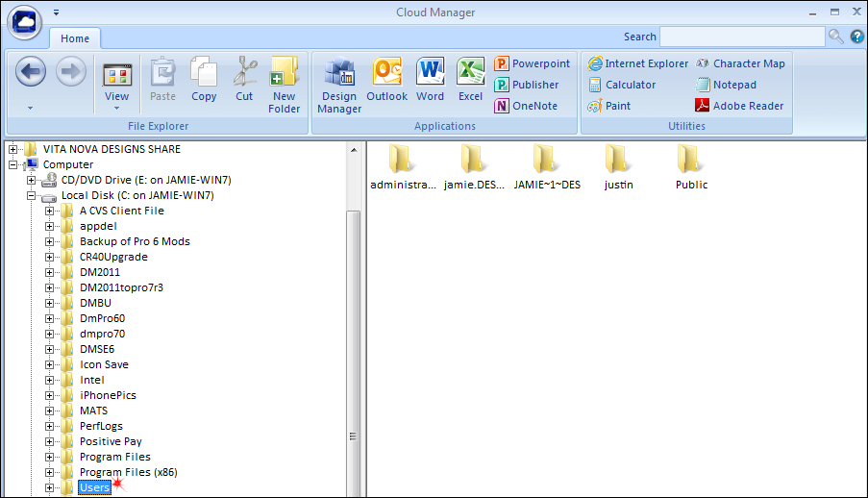Expand the iPhonePics folder node
868x498 pixels.
pyautogui.click(x=50, y=395)
